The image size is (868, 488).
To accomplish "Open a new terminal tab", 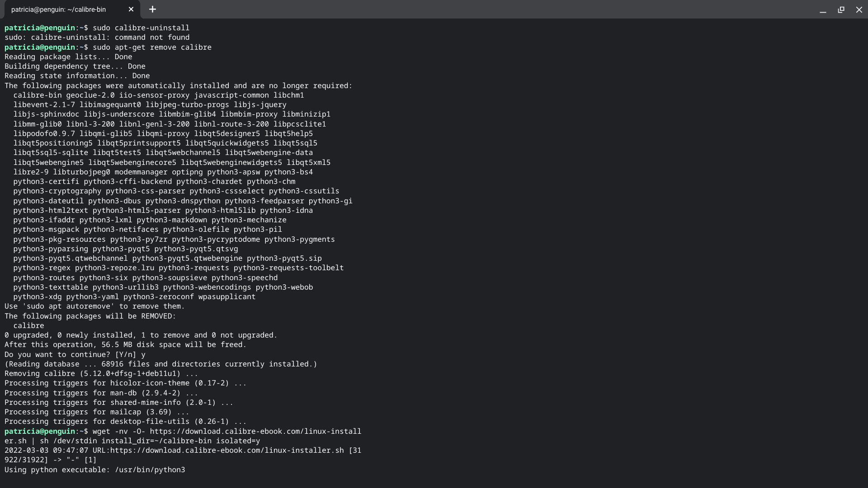I will point(152,9).
